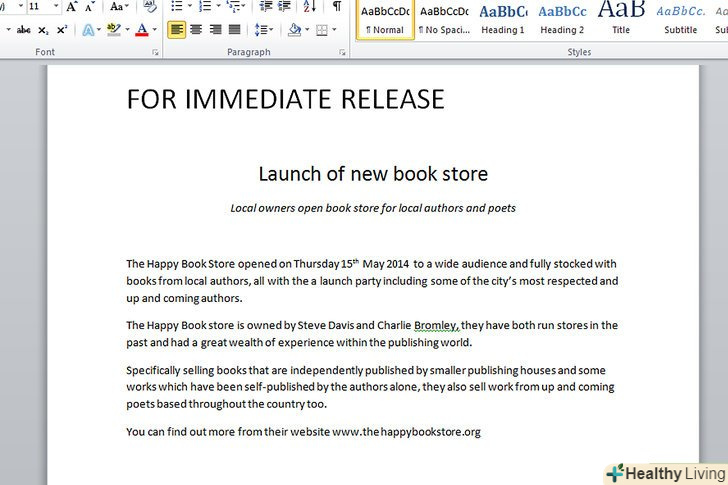728x485 pixels.
Task: Click the underlined word "Bromley,"
Action: click(x=436, y=326)
